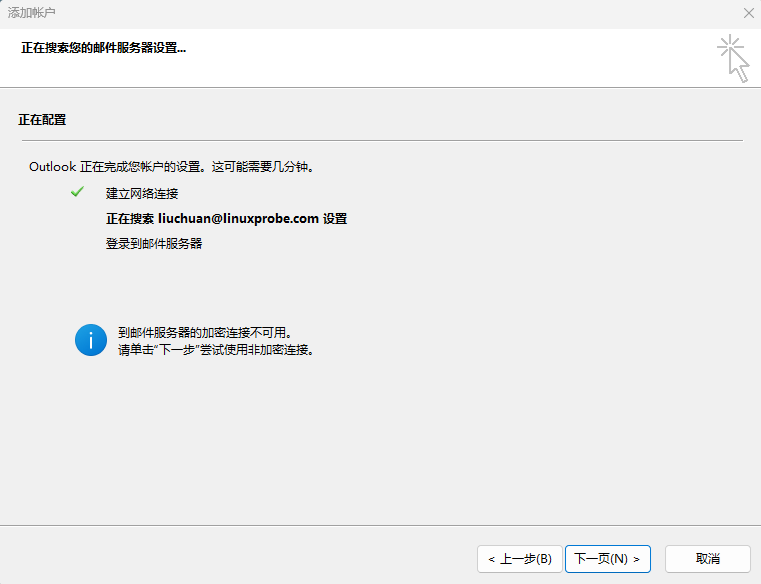The height and width of the screenshot is (584, 761).
Task: Click the 添加帐户 window title
Action: pyautogui.click(x=32, y=13)
